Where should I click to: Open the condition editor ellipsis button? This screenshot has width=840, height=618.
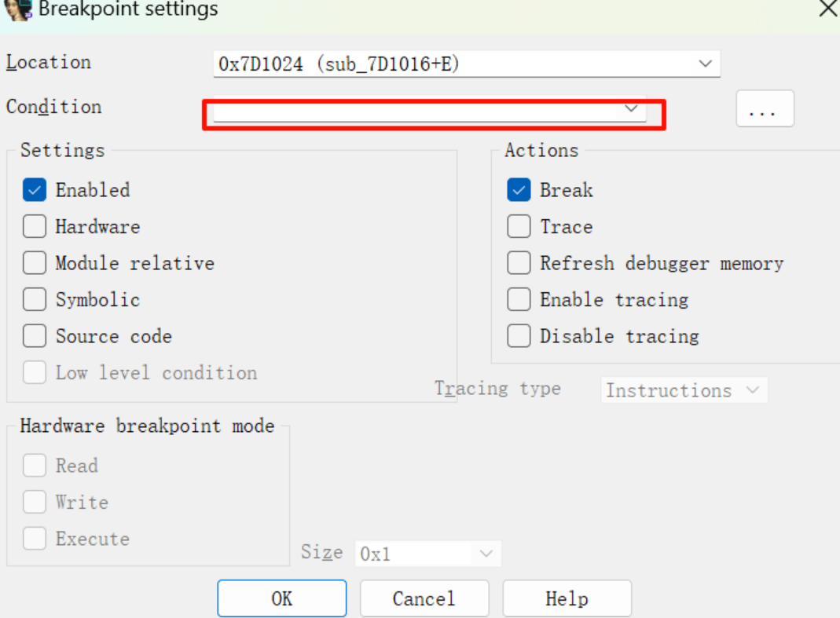pyautogui.click(x=765, y=109)
